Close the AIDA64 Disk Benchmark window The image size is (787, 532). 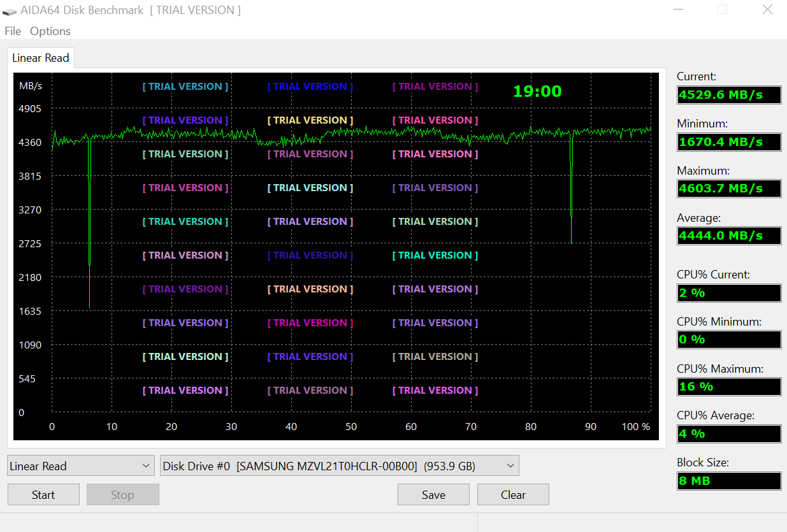767,10
